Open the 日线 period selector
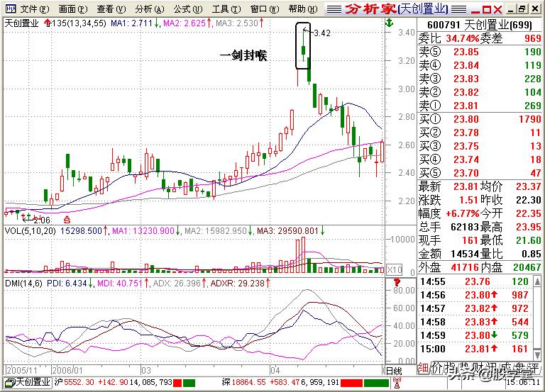The image size is (545, 392). [395, 371]
